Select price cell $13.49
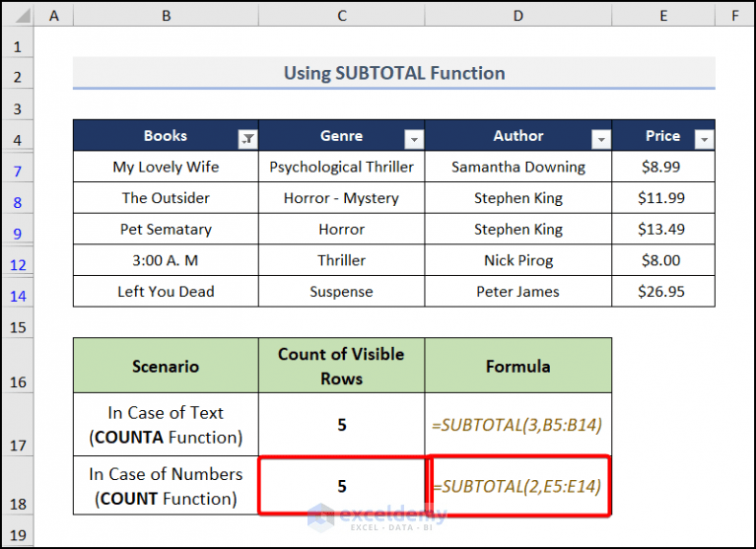This screenshot has width=756, height=549. click(x=663, y=229)
